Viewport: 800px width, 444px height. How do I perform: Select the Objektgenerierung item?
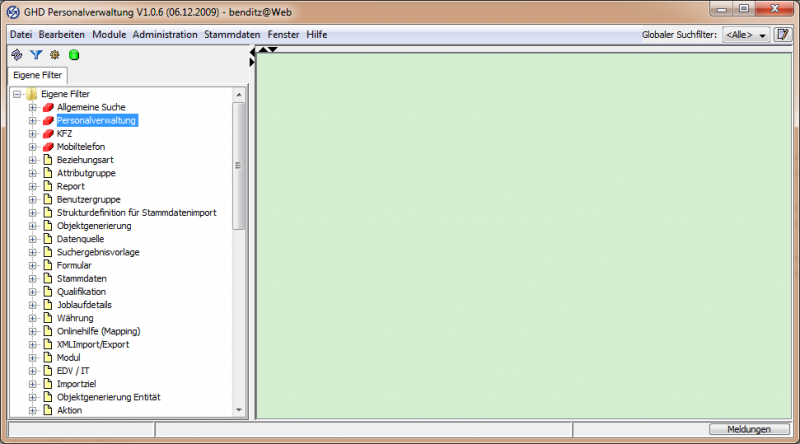pos(94,226)
